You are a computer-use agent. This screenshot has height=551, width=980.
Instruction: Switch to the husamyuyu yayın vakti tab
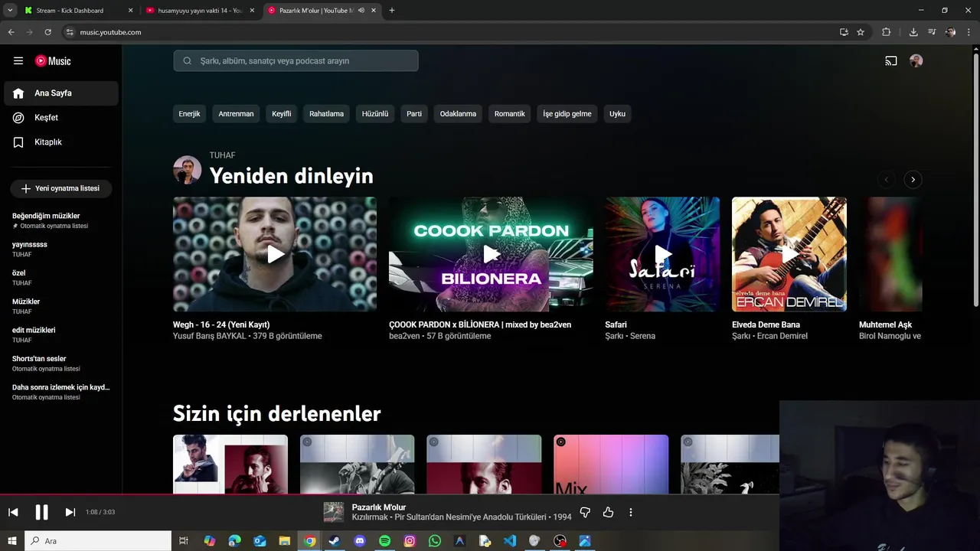199,11
